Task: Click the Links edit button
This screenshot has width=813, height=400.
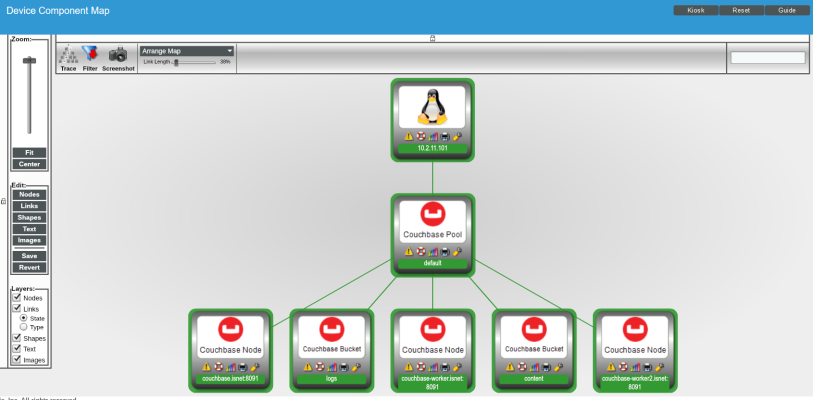Action: 30,206
